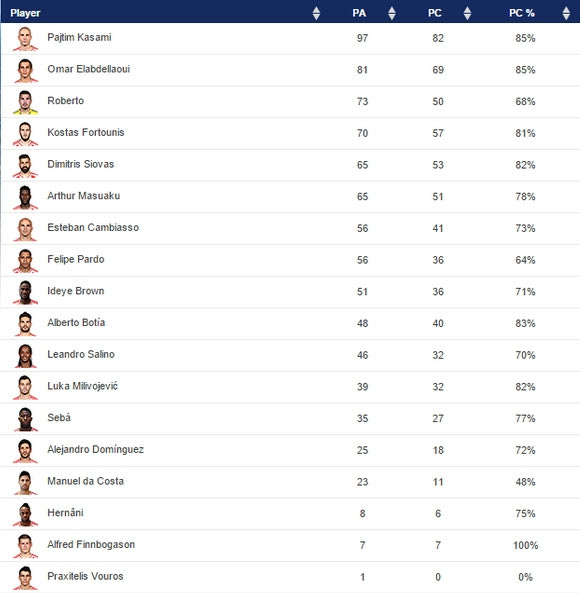Sort by PC column arrows
Image resolution: width=580 pixels, height=593 pixels.
[467, 13]
